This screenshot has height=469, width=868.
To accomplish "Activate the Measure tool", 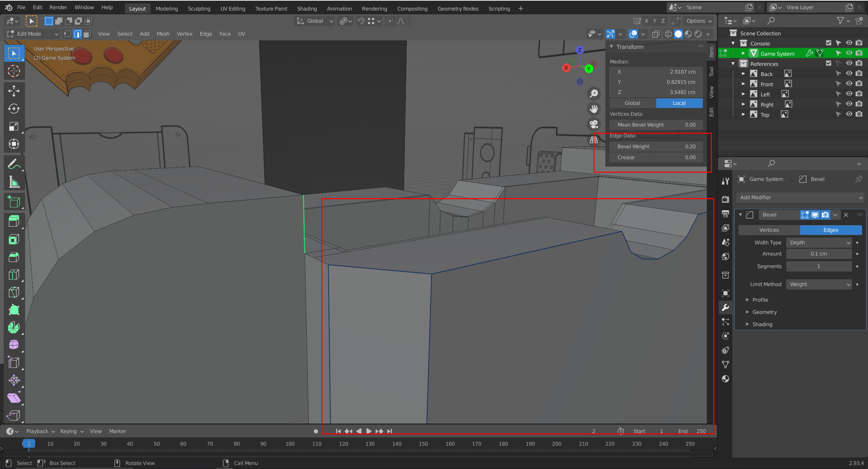I will pyautogui.click(x=14, y=183).
